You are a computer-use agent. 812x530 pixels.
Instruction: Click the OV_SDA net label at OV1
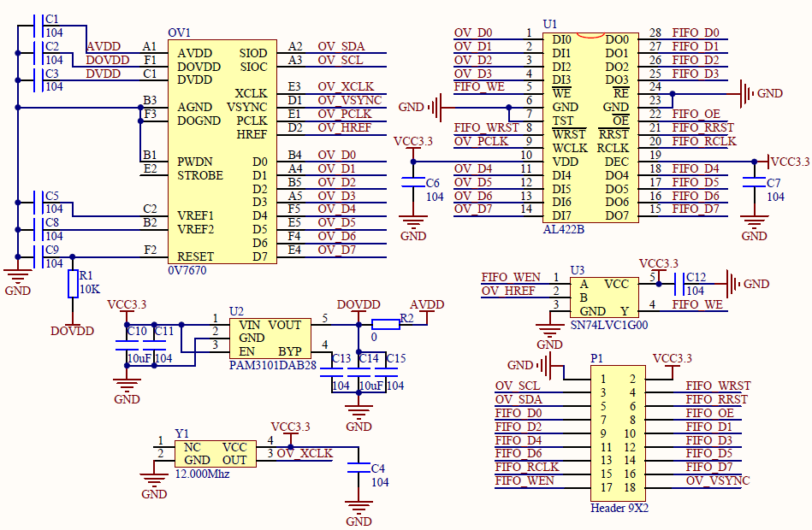point(340,46)
